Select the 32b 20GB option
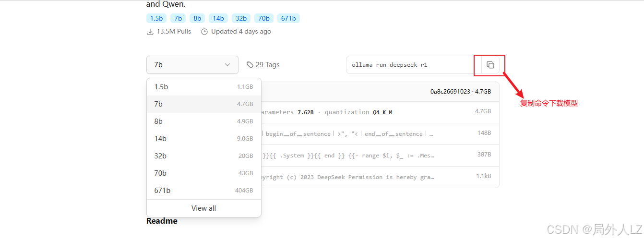 pos(204,156)
